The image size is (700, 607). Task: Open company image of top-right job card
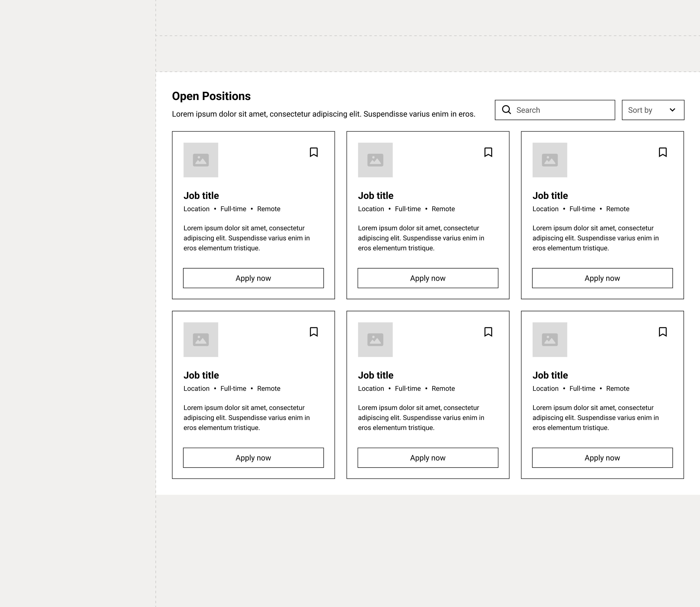pyautogui.click(x=550, y=160)
